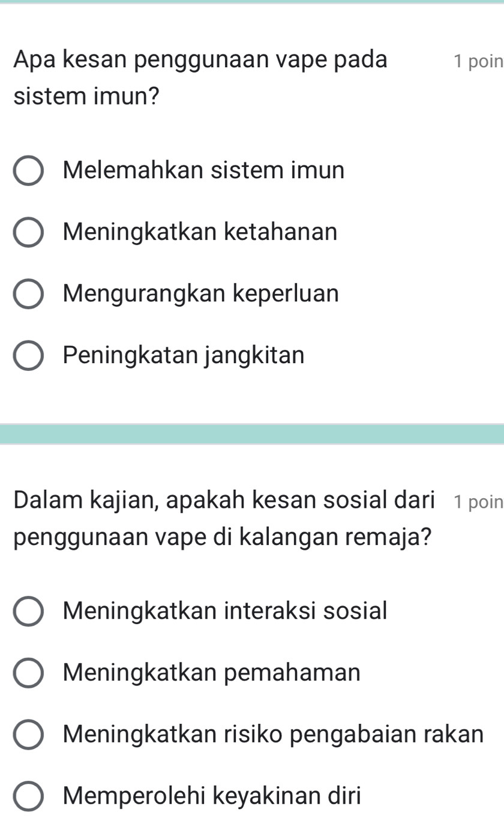This screenshot has height=824, width=504.
Task: Select the "Melemahkan sistem imun" radio button
Action: coord(28,171)
